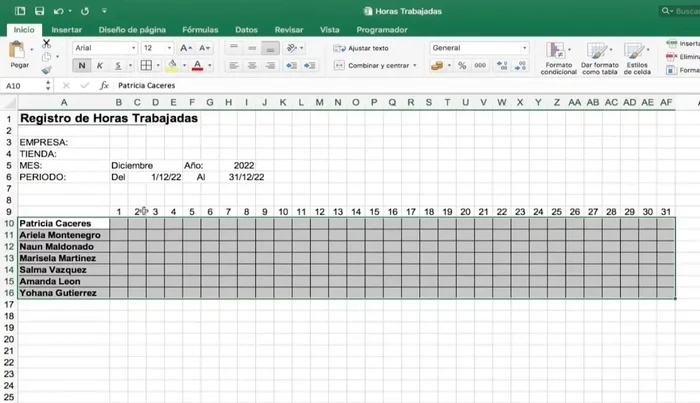Click the Pegar paste icon
The height and width of the screenshot is (403, 700).
click(x=17, y=50)
